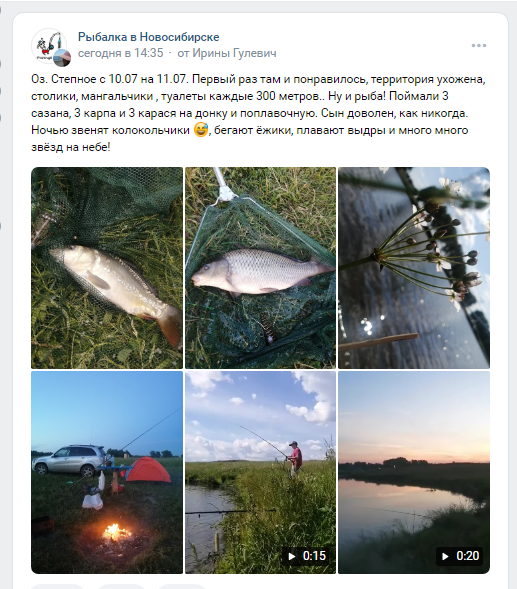
Task: Play the 0:15 video using play icon
Action: click(x=292, y=556)
